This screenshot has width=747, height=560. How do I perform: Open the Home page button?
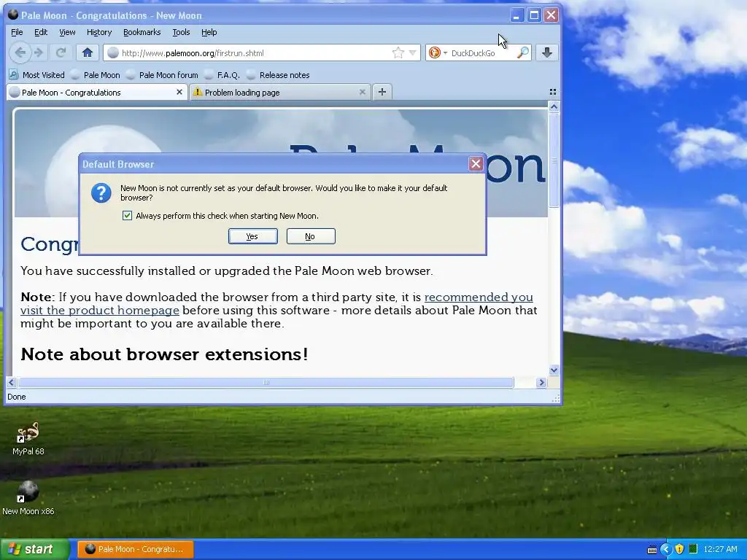pos(88,52)
